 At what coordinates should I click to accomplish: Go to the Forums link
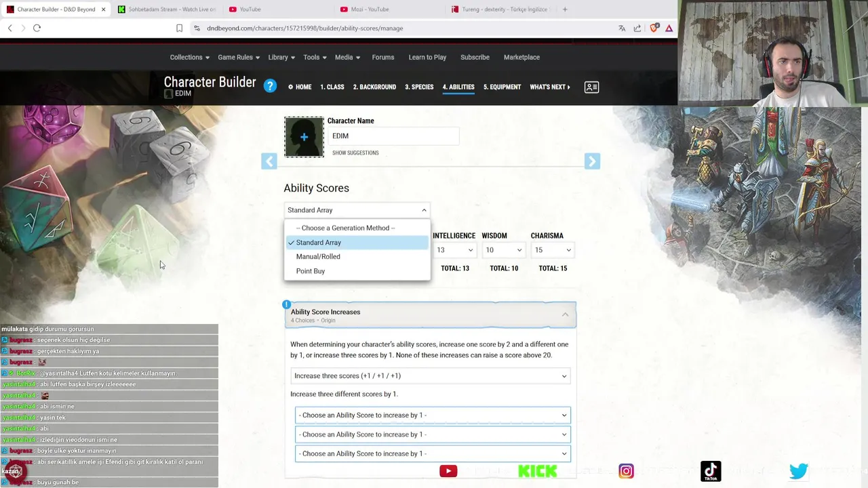[x=383, y=57]
